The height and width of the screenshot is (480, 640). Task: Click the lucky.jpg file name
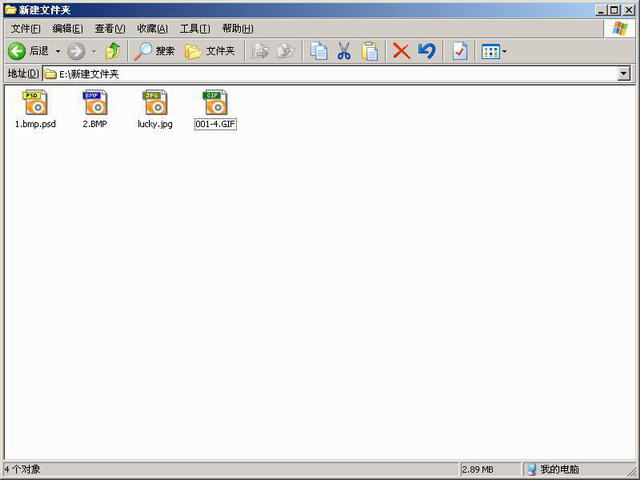[155, 124]
